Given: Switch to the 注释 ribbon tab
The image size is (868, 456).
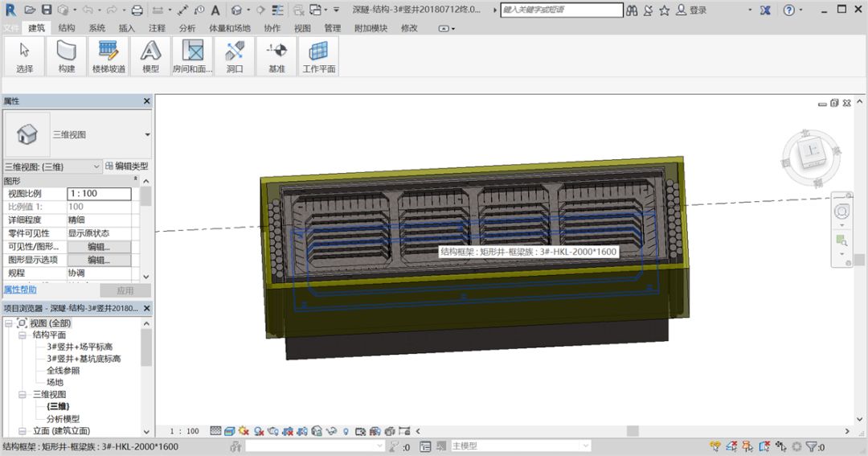Looking at the screenshot, I should pyautogui.click(x=157, y=27).
